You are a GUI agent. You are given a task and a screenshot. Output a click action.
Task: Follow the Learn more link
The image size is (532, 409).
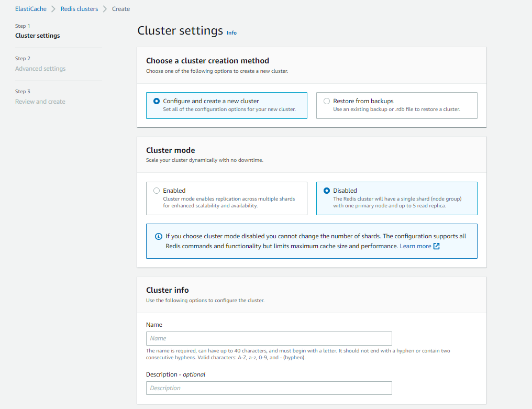tap(415, 246)
